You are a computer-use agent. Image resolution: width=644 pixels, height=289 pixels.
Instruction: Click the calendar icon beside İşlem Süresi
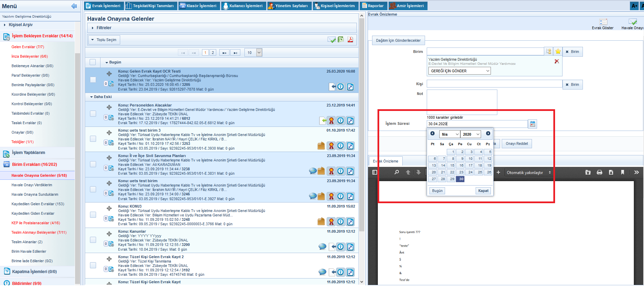point(532,124)
